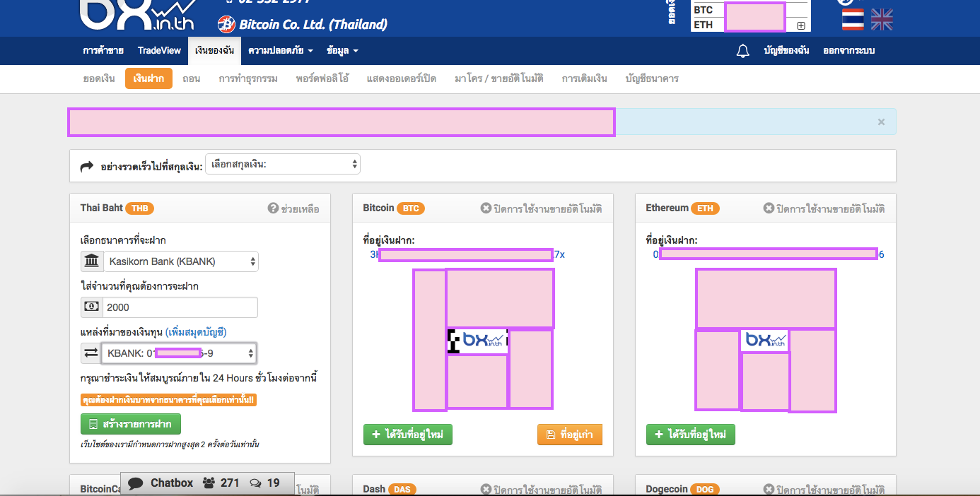980x496 pixels.
Task: Click the orange BTC currency badge
Action: [411, 208]
